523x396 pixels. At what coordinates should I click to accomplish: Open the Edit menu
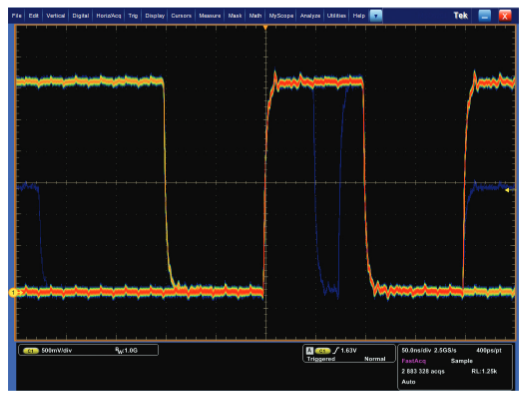pos(33,16)
